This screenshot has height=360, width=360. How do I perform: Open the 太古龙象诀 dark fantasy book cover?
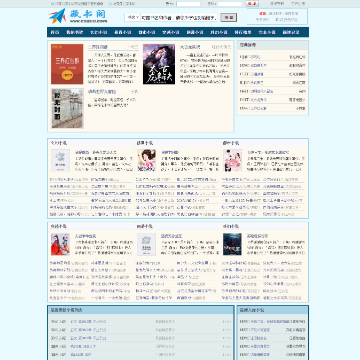click(159, 64)
